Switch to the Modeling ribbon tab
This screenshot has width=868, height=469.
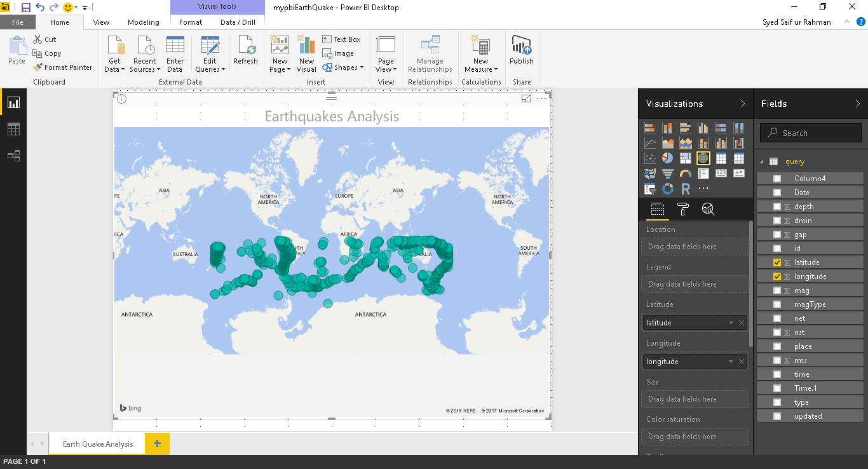click(144, 22)
